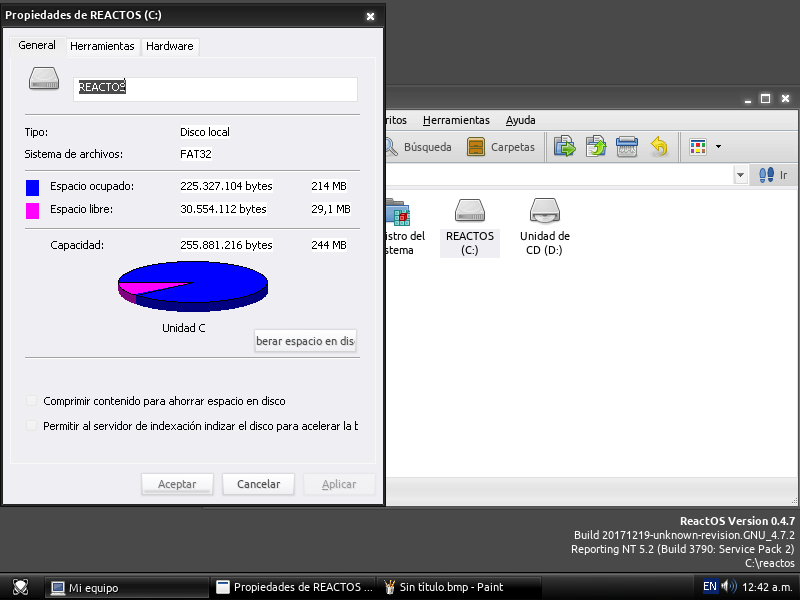Screen dimensions: 800x600
Task: Click the disk usage pie chart
Action: [193, 286]
